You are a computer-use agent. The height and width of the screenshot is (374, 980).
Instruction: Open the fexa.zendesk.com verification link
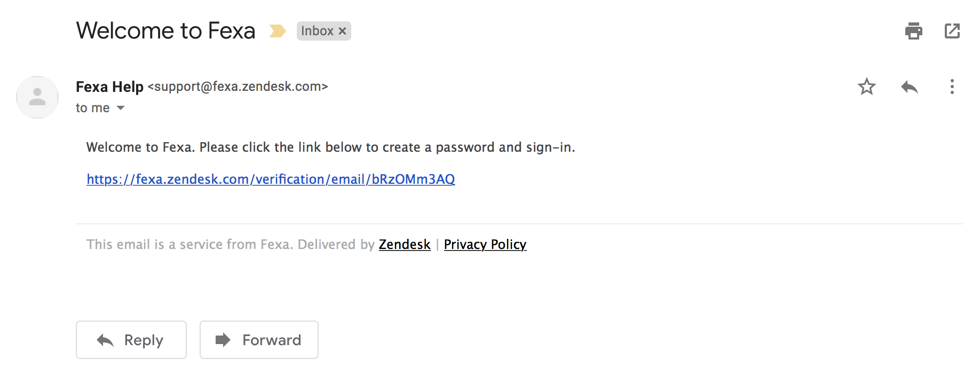(x=270, y=179)
